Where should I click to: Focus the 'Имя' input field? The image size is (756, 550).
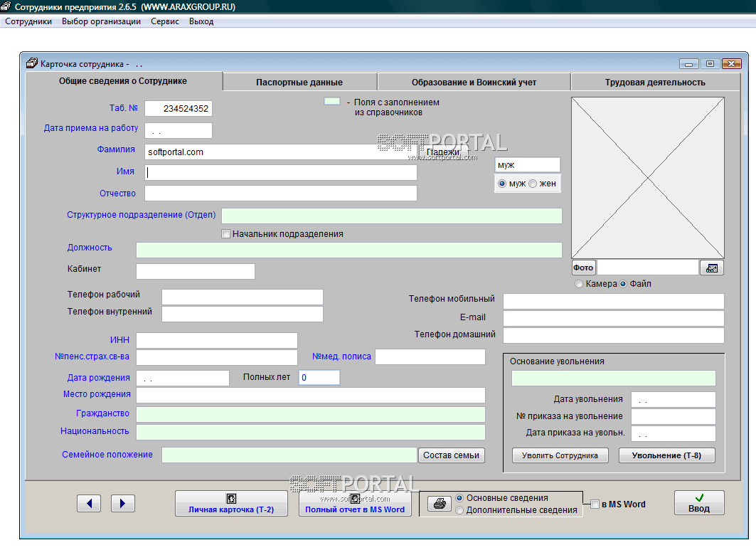(x=281, y=173)
